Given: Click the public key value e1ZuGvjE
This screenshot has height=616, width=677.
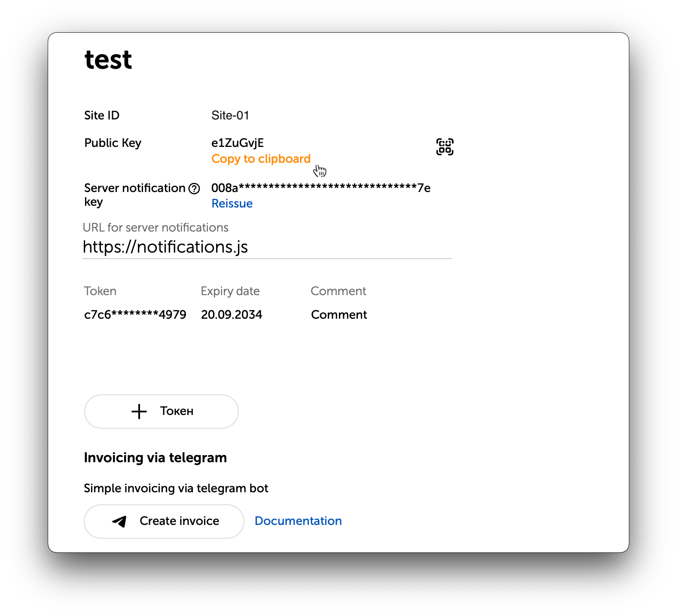Looking at the screenshot, I should tap(238, 143).
